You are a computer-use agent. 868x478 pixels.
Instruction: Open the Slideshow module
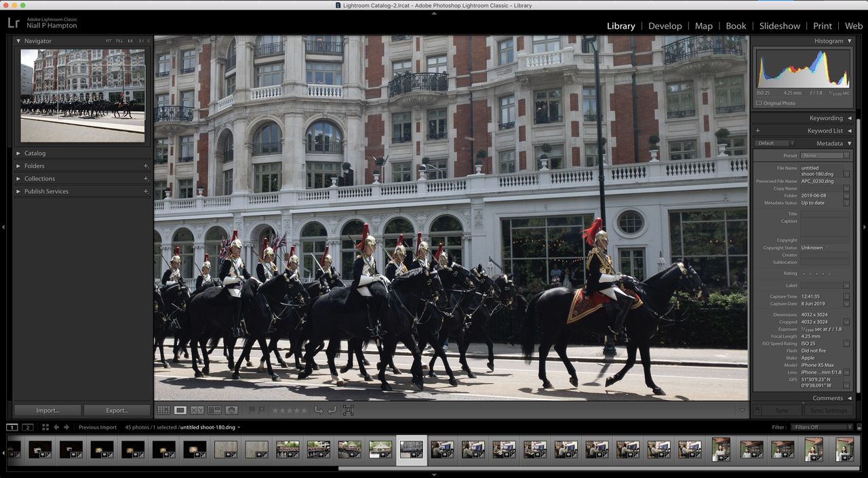(779, 26)
